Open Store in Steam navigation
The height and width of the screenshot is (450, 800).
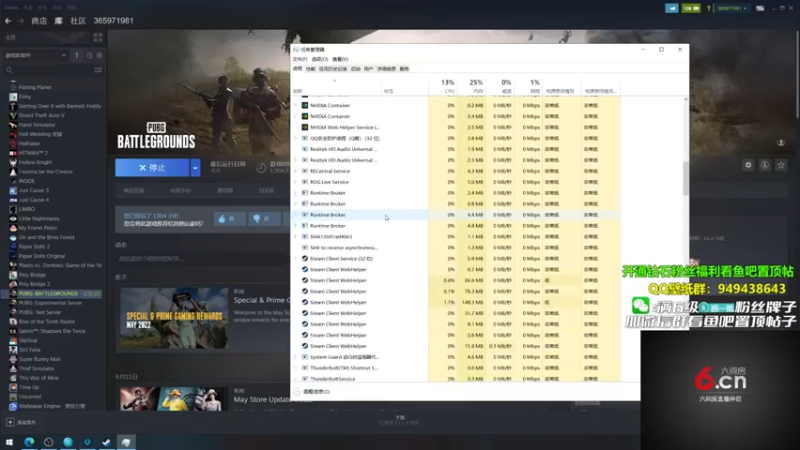point(39,21)
